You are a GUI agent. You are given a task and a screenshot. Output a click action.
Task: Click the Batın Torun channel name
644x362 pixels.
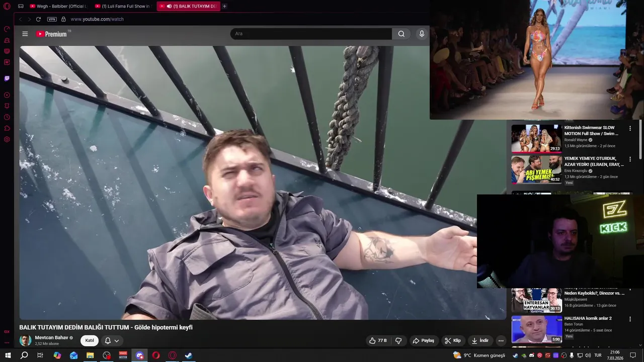573,324
